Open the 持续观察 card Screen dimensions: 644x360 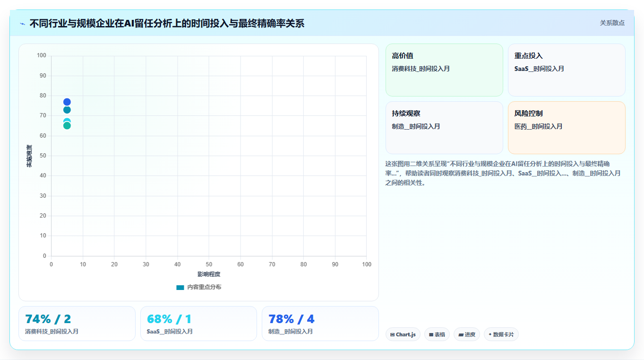click(444, 128)
